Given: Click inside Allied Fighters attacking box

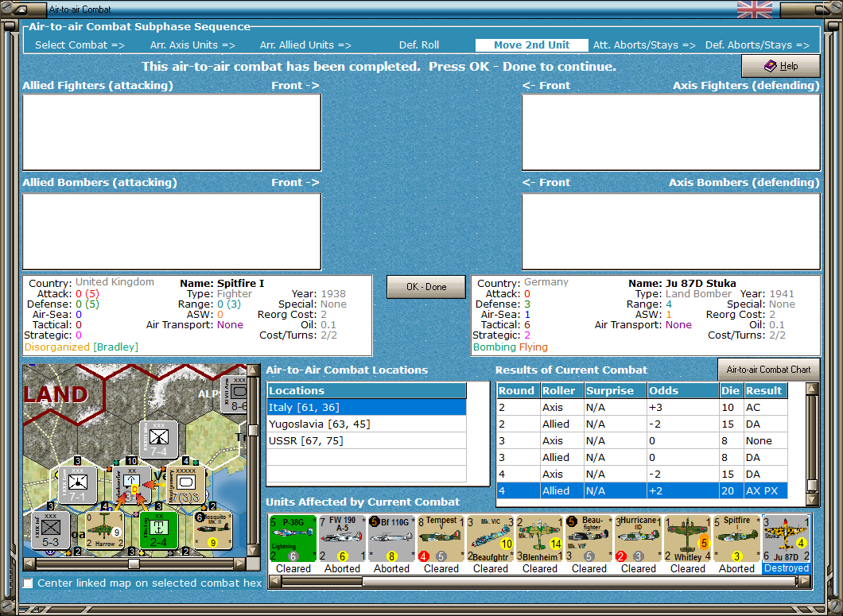Looking at the screenshot, I should (x=172, y=132).
